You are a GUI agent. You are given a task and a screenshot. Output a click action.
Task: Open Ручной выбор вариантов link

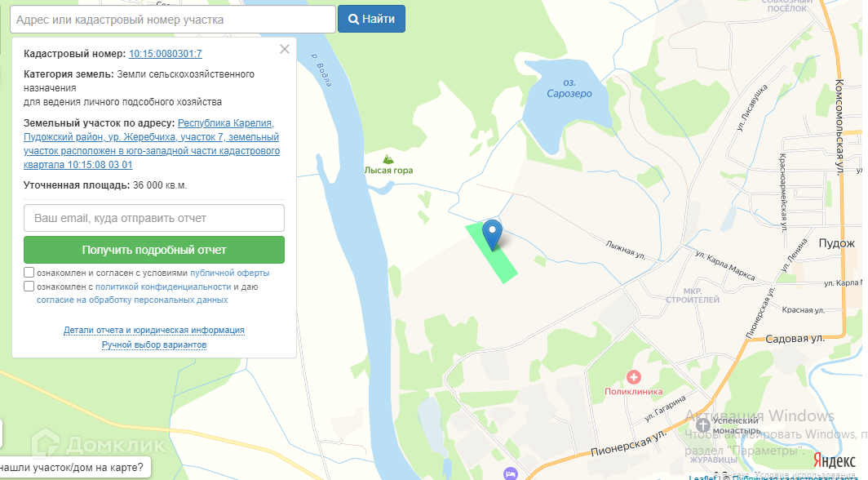point(154,345)
